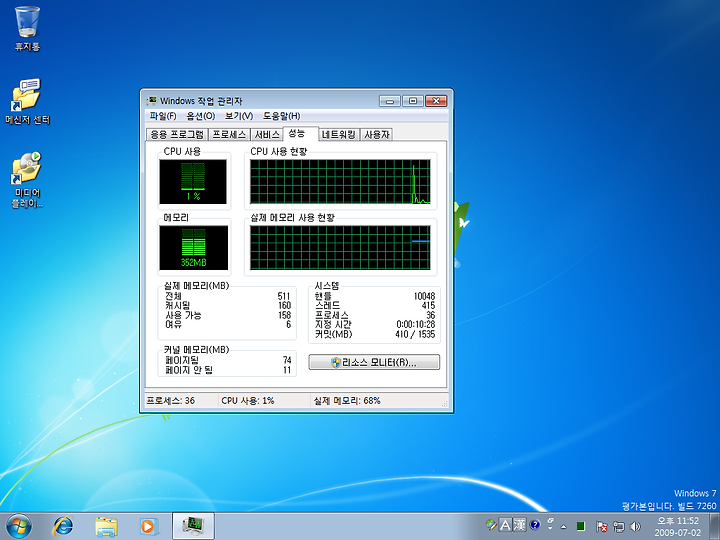
Task: Launch Internet Explorer from the taskbar
Action: click(63, 526)
